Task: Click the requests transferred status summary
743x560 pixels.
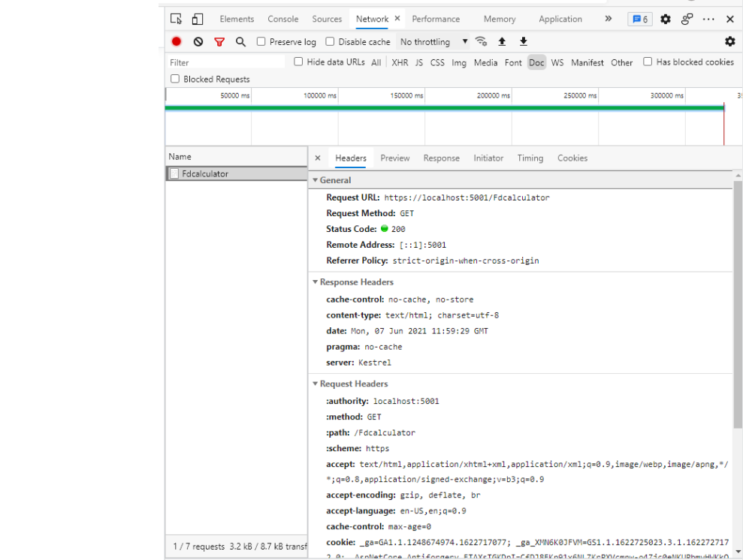Action: (240, 546)
